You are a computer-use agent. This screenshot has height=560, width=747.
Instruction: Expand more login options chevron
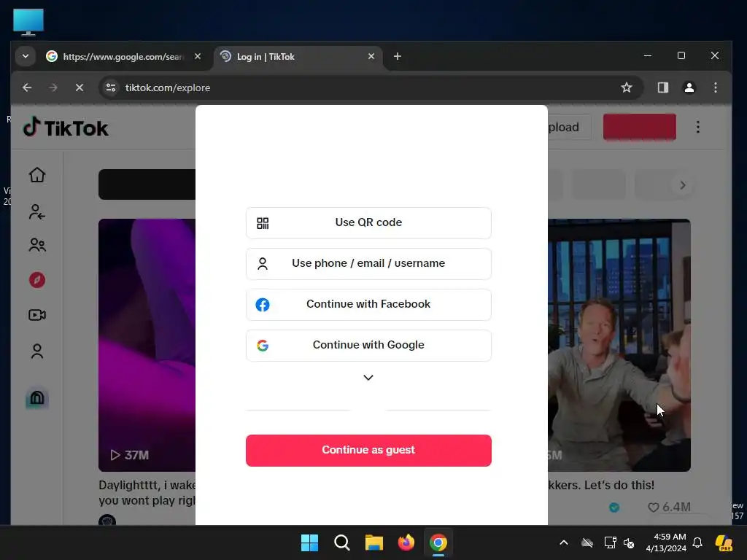click(368, 378)
